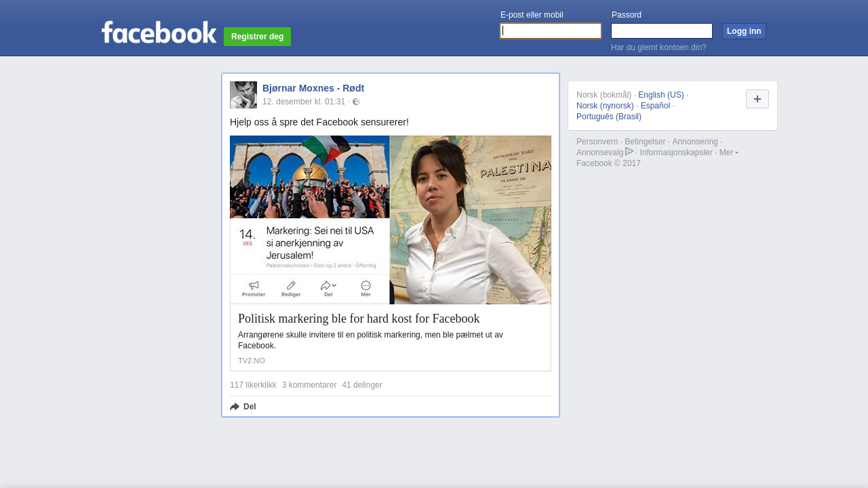Image resolution: width=868 pixels, height=488 pixels.
Task: Switch language to English (US)
Action: point(661,95)
